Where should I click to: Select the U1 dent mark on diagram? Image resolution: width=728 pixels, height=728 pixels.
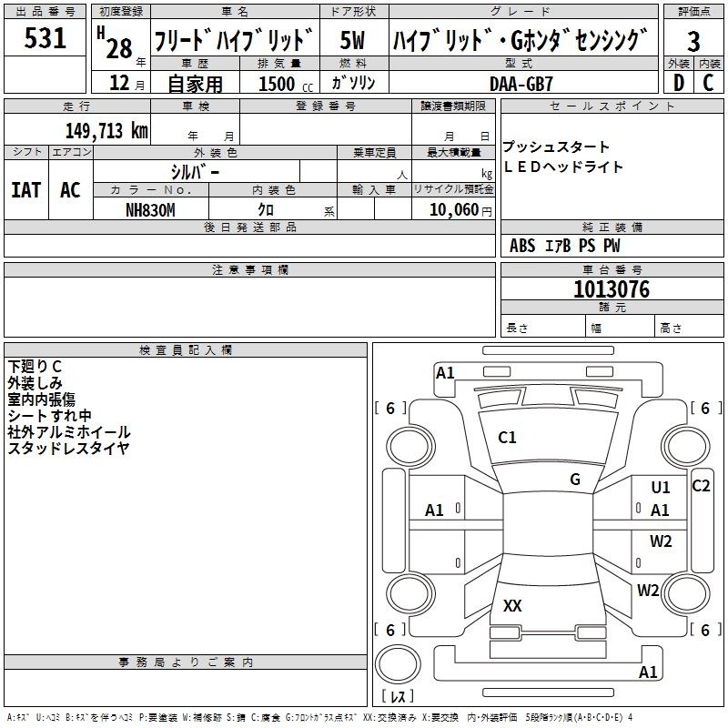[661, 488]
